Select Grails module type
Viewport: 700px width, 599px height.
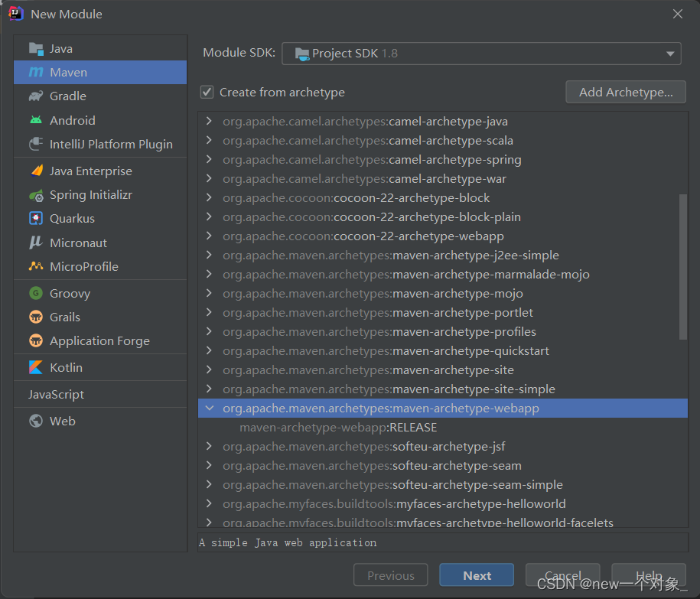pos(100,317)
